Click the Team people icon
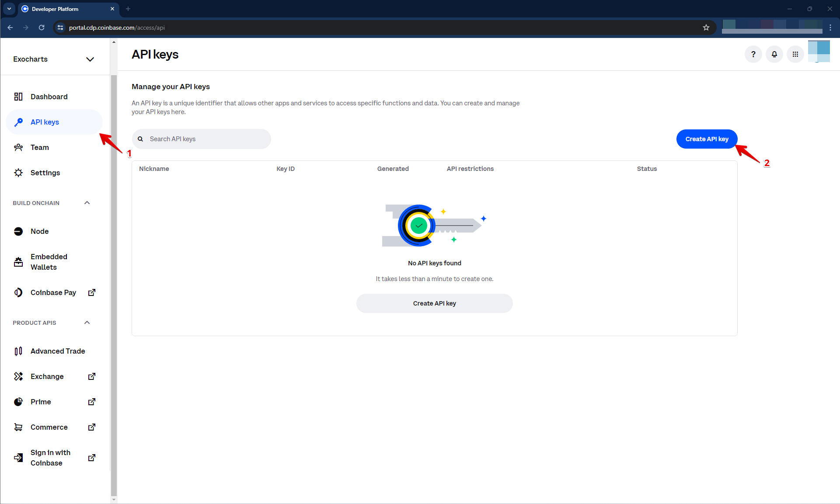 point(18,147)
